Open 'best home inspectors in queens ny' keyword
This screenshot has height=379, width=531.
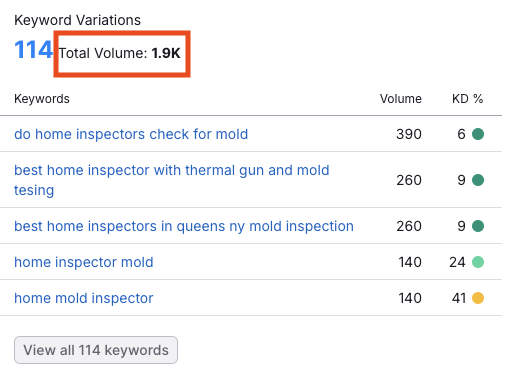click(x=184, y=226)
